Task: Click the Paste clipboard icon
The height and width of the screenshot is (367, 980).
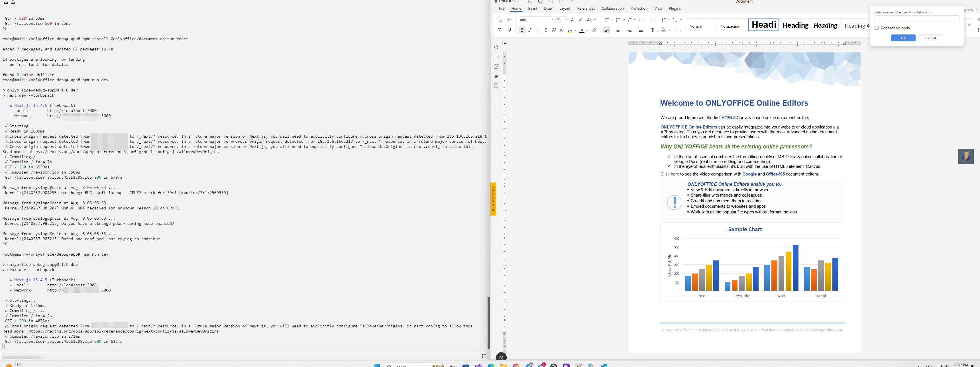Action: point(500,30)
